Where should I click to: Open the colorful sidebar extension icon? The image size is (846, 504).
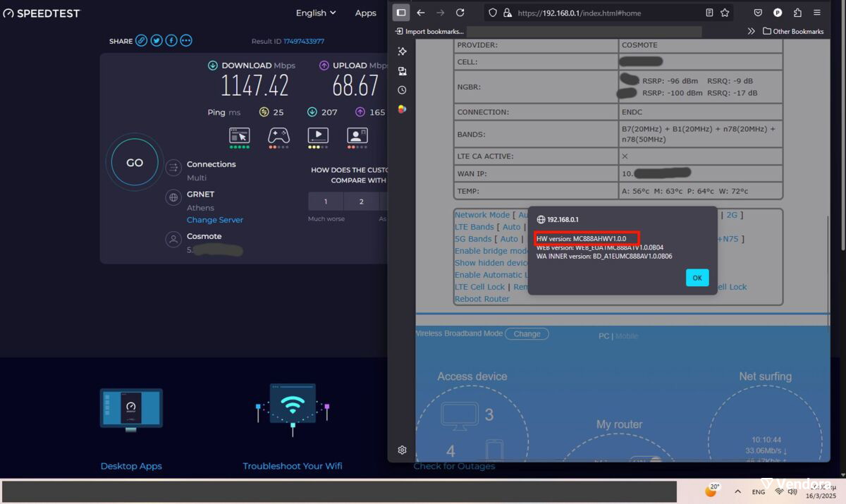(x=402, y=109)
